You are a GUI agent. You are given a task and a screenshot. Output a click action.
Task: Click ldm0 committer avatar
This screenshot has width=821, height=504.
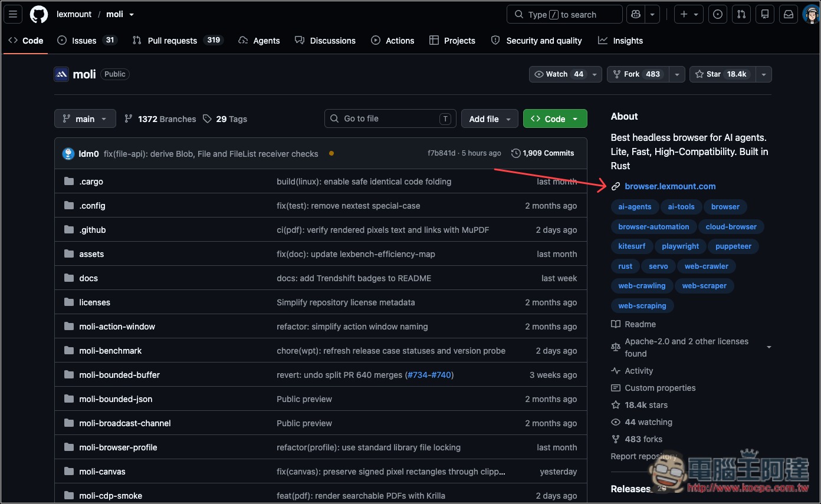(68, 154)
